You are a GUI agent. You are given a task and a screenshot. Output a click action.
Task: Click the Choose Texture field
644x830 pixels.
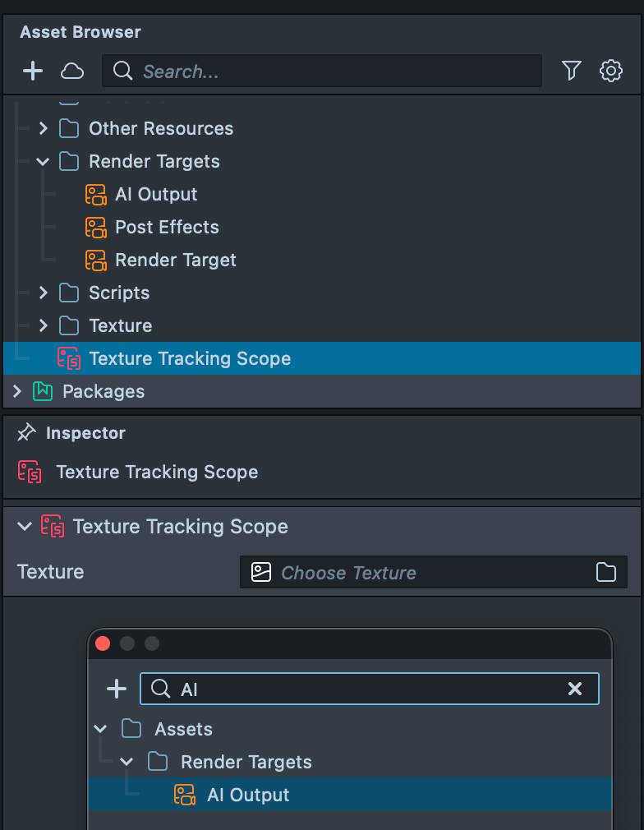tap(419, 573)
